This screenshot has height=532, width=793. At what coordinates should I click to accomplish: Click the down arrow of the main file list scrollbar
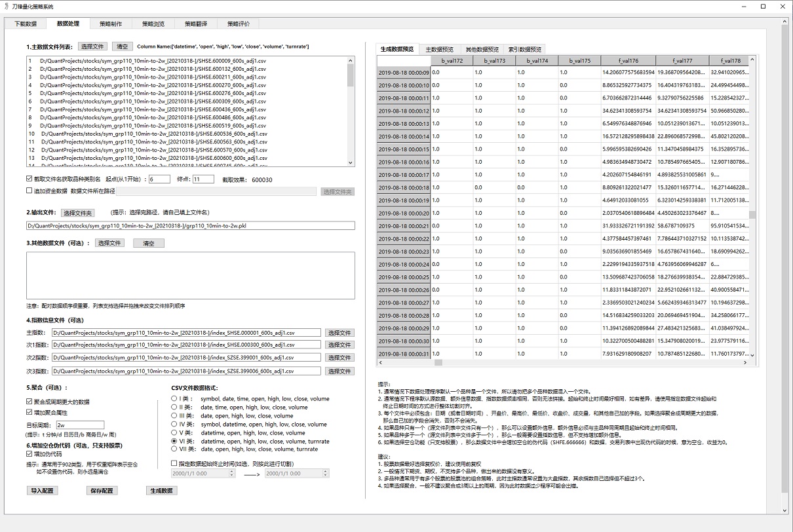pos(351,162)
